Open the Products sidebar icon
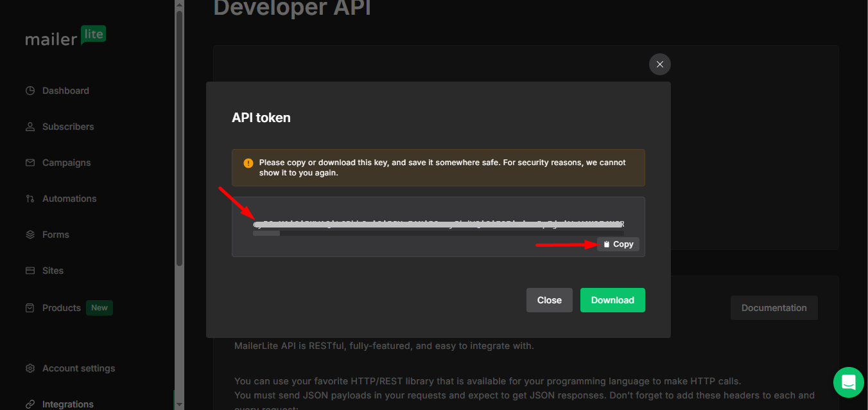 30,307
